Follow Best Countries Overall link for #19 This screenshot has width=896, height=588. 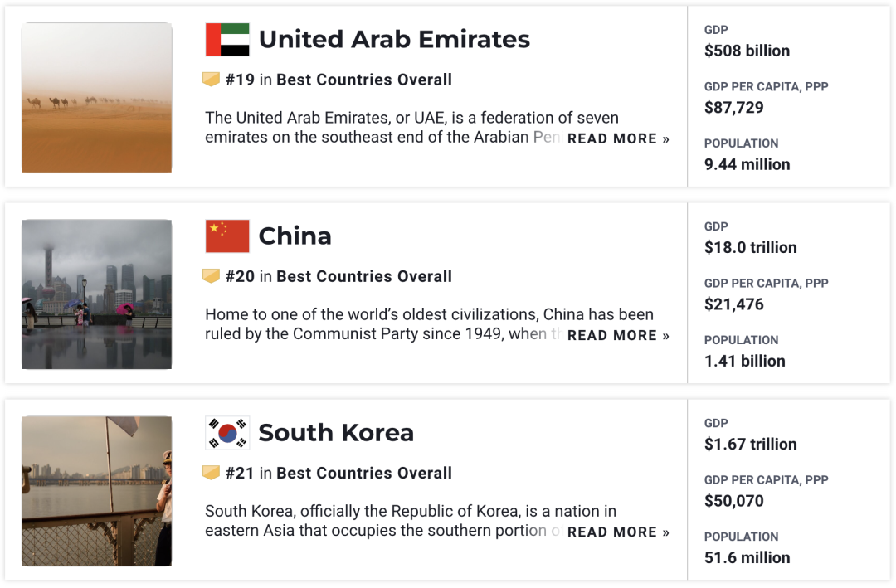pos(364,80)
